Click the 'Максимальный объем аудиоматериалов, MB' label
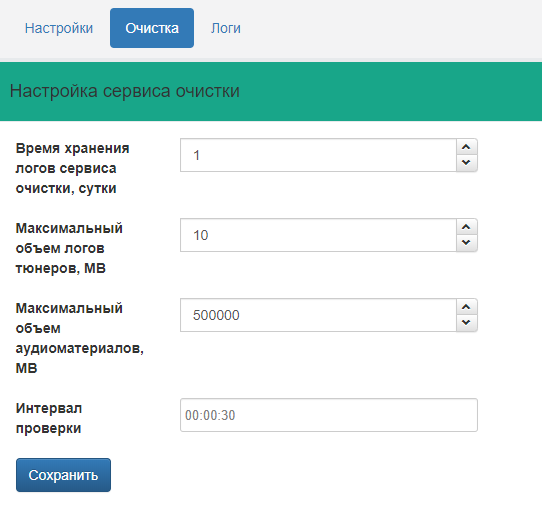The height and width of the screenshot is (507, 542). tap(80, 338)
